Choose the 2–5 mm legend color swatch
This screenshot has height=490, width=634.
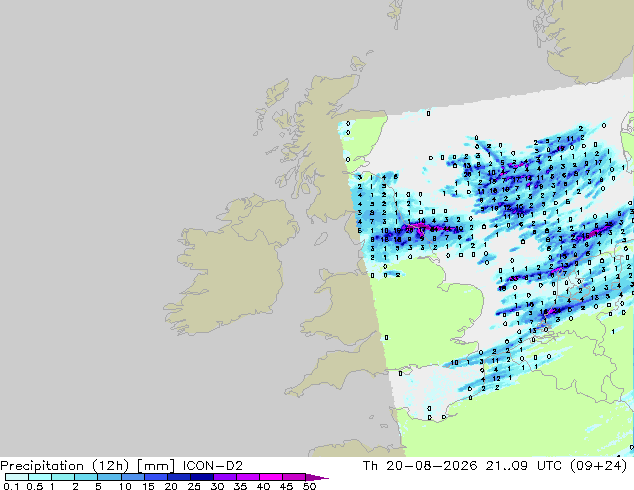point(86,477)
